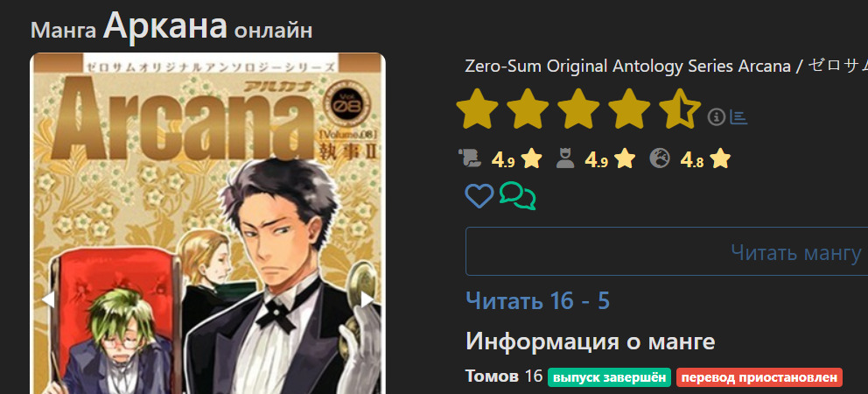Click the heart favorite icon
This screenshot has width=868, height=394.
pyautogui.click(x=479, y=196)
